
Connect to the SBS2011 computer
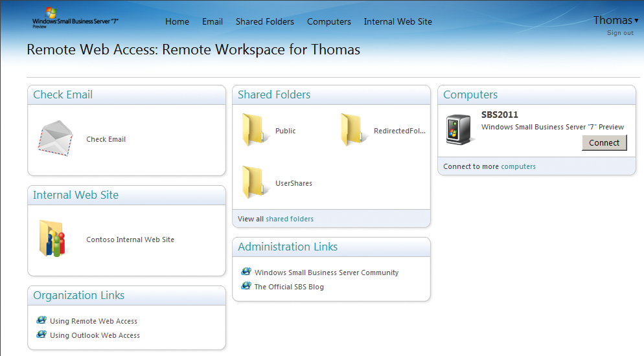[604, 143]
